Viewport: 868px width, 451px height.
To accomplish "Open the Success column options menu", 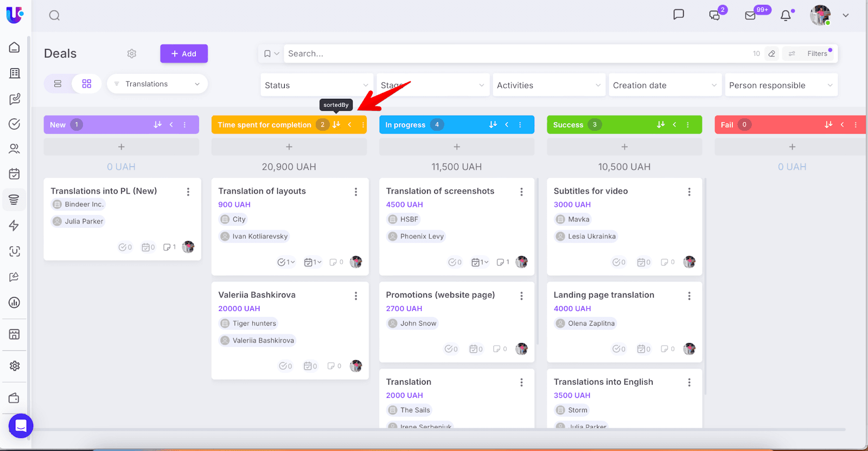I will click(x=688, y=125).
